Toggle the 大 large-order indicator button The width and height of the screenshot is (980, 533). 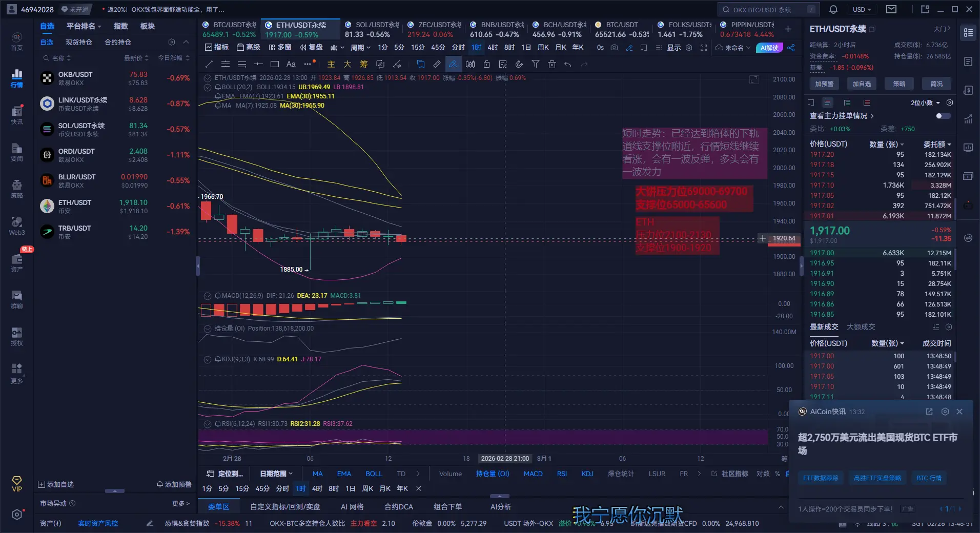point(348,64)
